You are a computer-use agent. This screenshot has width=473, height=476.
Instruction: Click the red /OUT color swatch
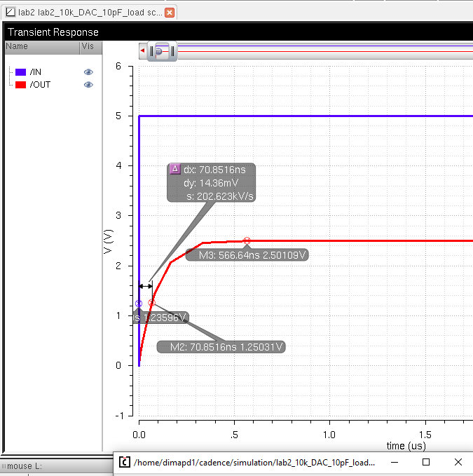click(20, 85)
